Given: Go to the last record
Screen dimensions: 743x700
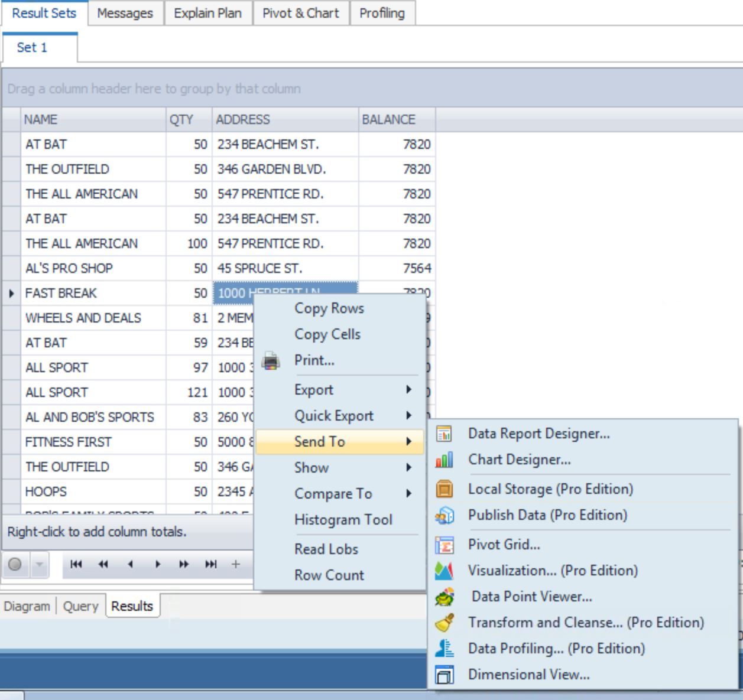Looking at the screenshot, I should 211,564.
